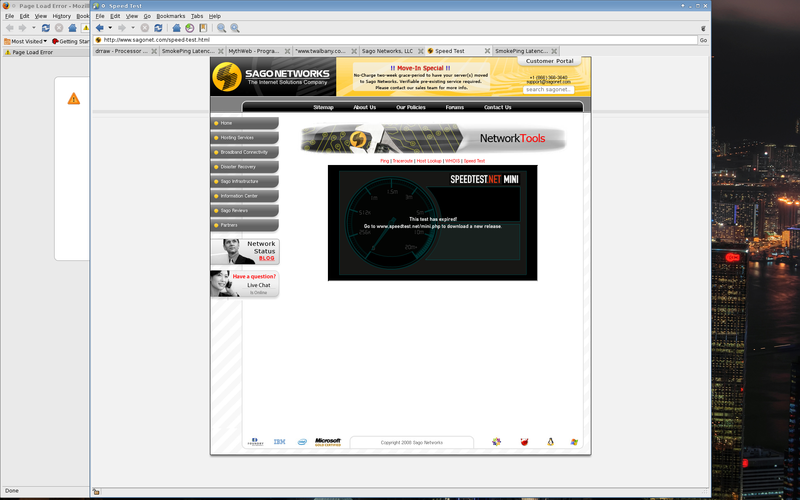Go back using the Speed Test window's blue arrow
Screen dimensions: 800x500
point(99,28)
